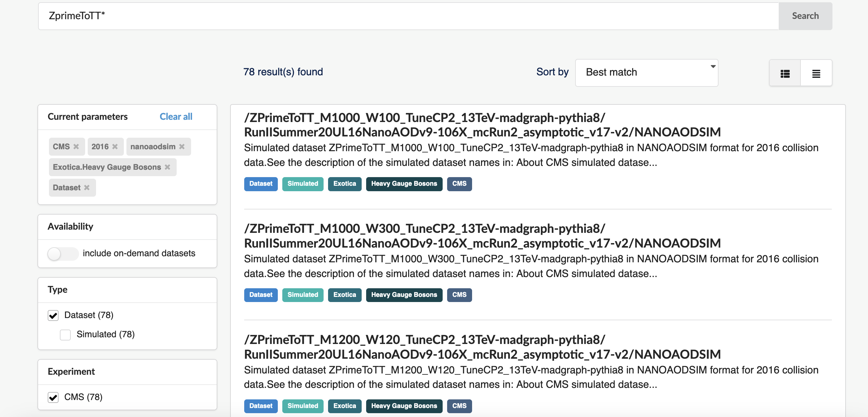This screenshot has width=868, height=417.
Task: Click the 78 result(s) found text
Action: (283, 72)
